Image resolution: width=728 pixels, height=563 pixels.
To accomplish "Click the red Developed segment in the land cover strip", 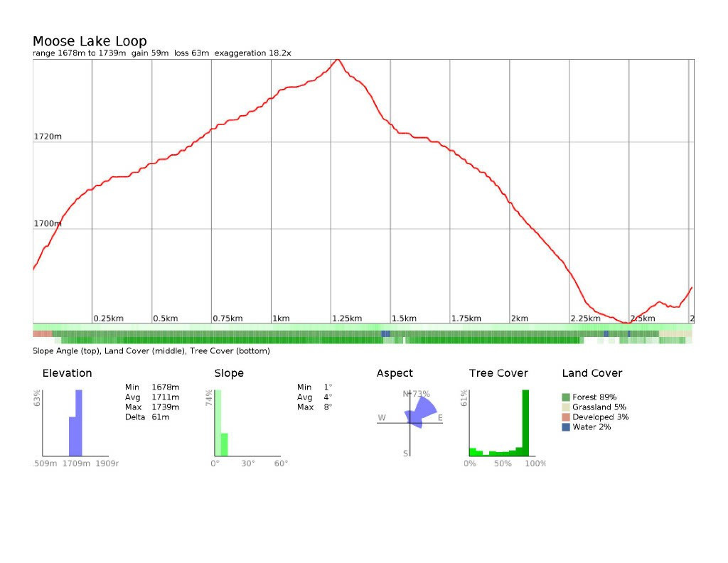I will 42,333.
